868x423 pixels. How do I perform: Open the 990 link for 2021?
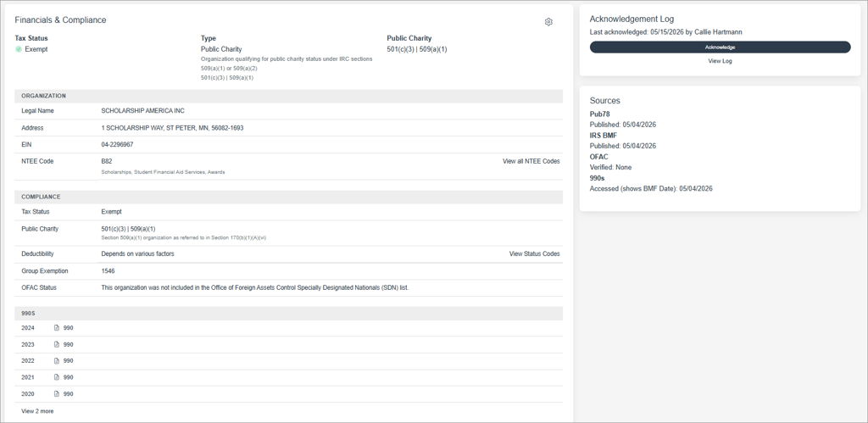click(x=68, y=377)
